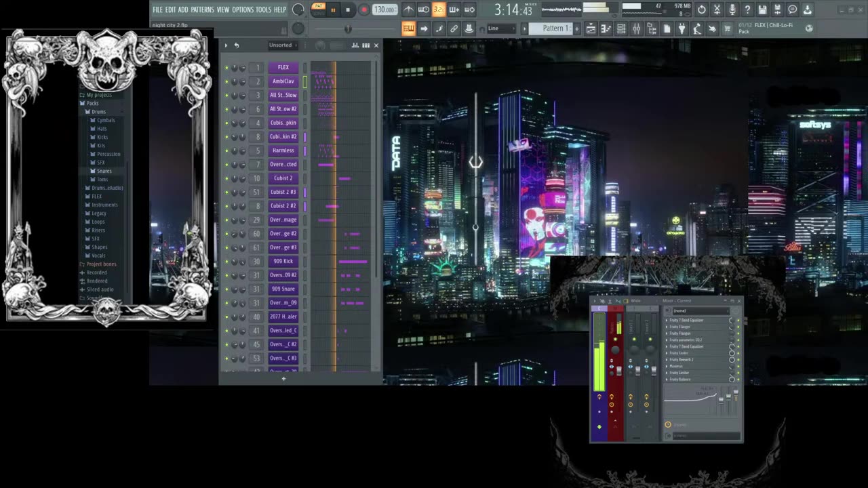Click the graph editor bars icon in channel rack
868x488 pixels.
click(355, 45)
